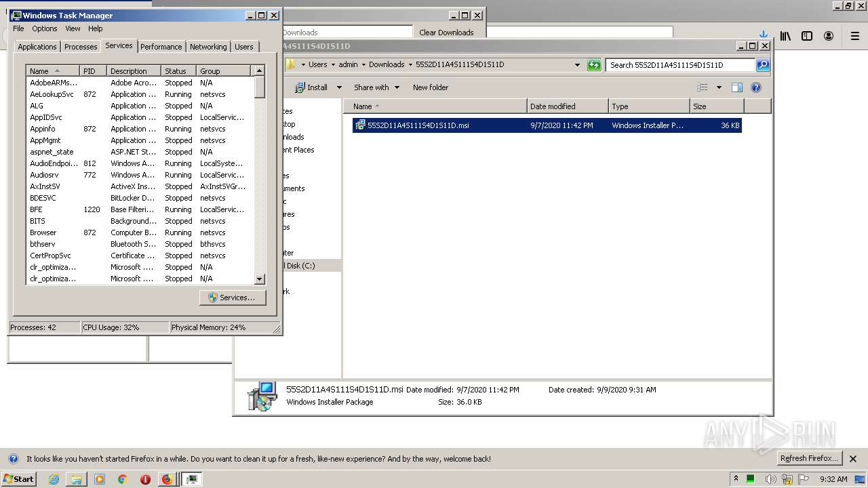
Task: Open the address bar history dropdown
Action: click(577, 65)
